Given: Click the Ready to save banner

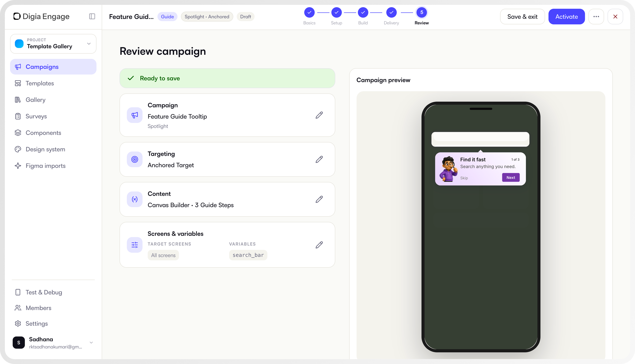Looking at the screenshot, I should pos(227,78).
